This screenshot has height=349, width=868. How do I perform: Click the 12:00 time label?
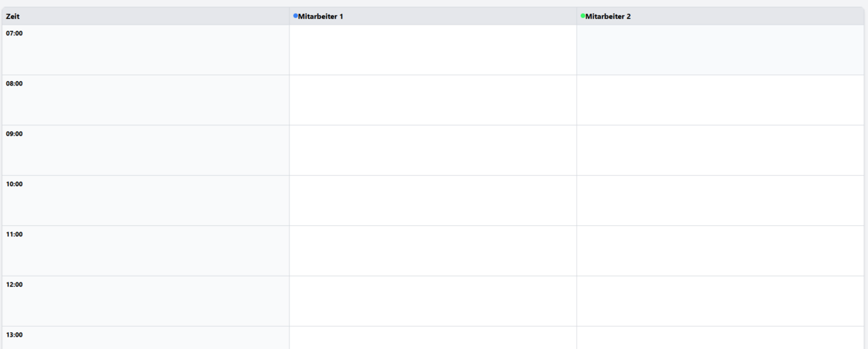click(14, 285)
